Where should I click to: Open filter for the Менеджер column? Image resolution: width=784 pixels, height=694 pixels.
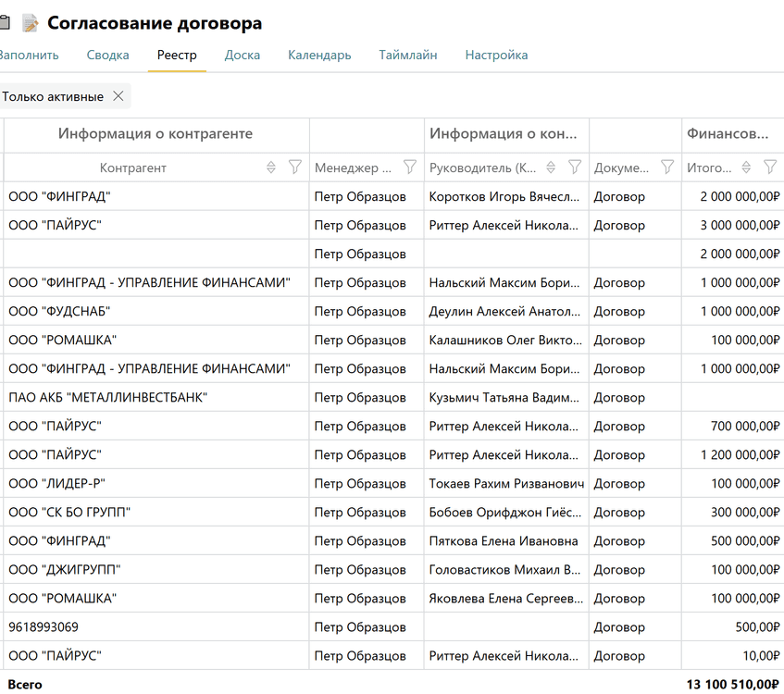[410, 167]
